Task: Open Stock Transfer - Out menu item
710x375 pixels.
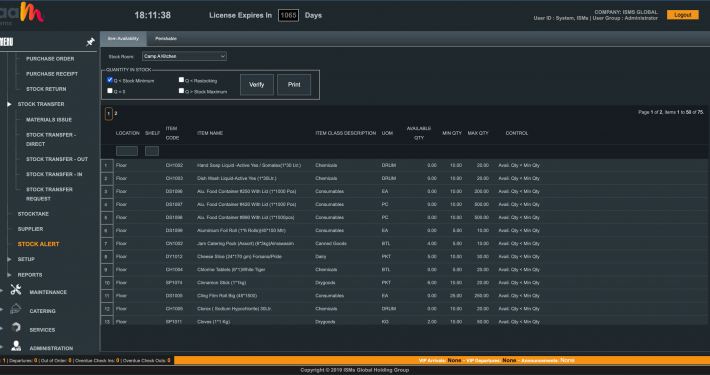Action: [x=57, y=159]
